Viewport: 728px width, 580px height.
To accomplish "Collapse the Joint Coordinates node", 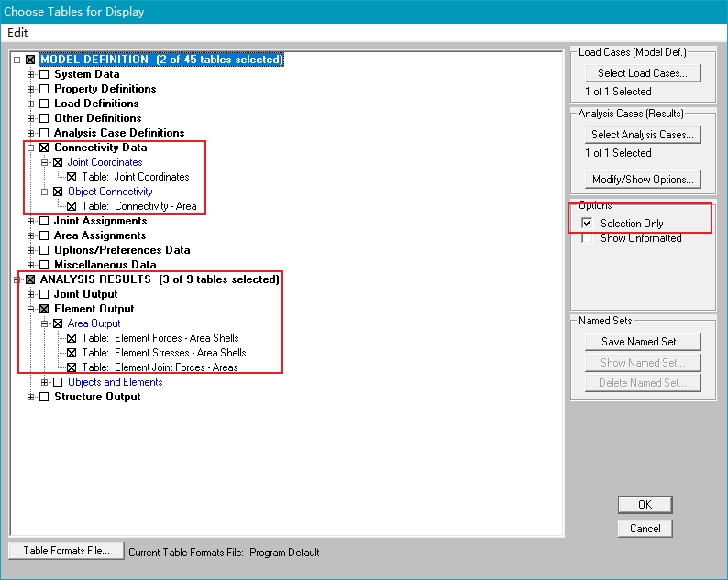I will [45, 162].
